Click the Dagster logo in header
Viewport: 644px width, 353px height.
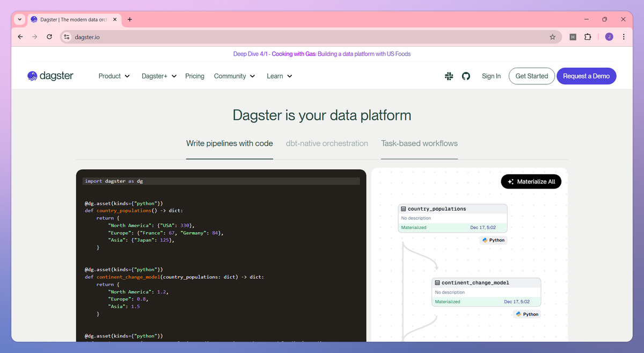[50, 76]
